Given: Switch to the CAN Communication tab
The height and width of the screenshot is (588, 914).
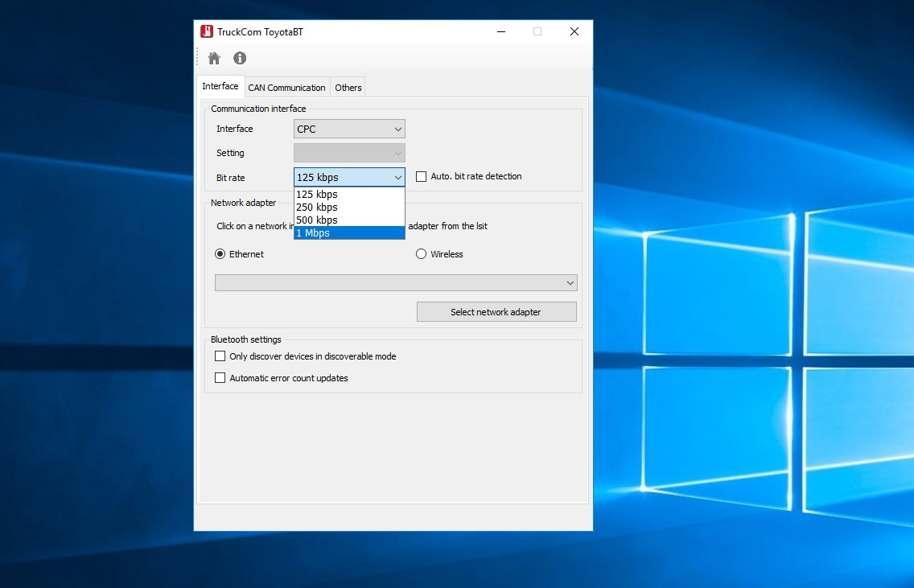Looking at the screenshot, I should 286,88.
